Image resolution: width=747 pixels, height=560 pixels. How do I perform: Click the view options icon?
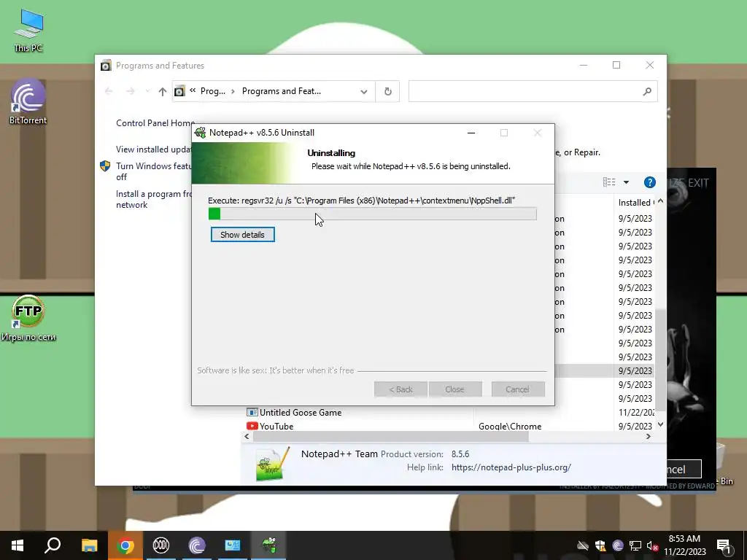point(609,182)
